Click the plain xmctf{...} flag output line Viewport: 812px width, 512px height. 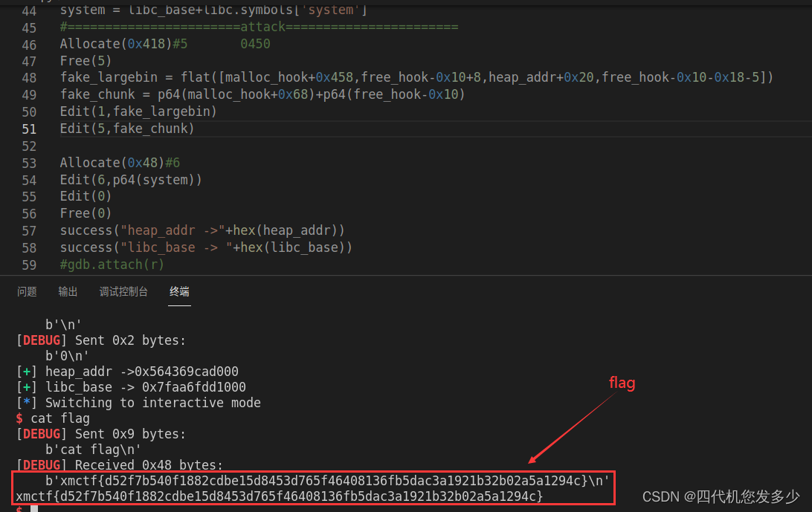coord(280,496)
